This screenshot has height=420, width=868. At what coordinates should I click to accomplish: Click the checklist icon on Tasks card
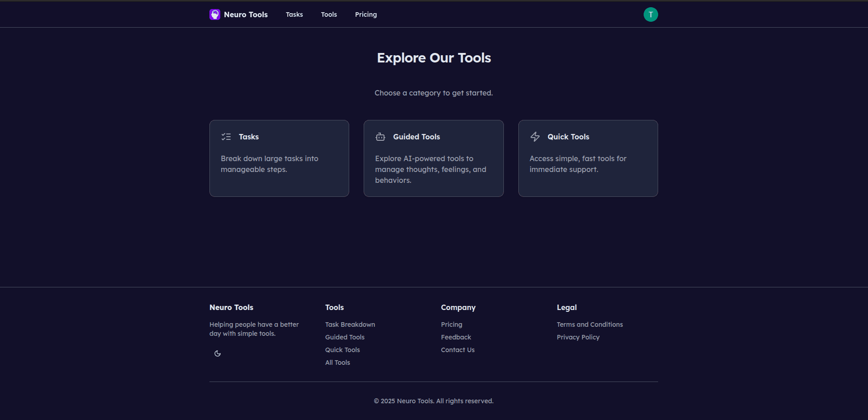(226, 137)
